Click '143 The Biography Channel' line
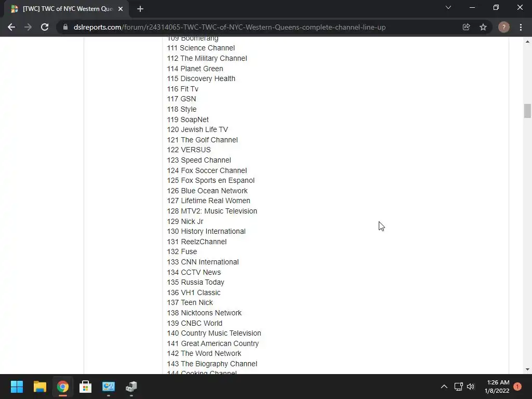The height and width of the screenshot is (399, 532). point(212,364)
